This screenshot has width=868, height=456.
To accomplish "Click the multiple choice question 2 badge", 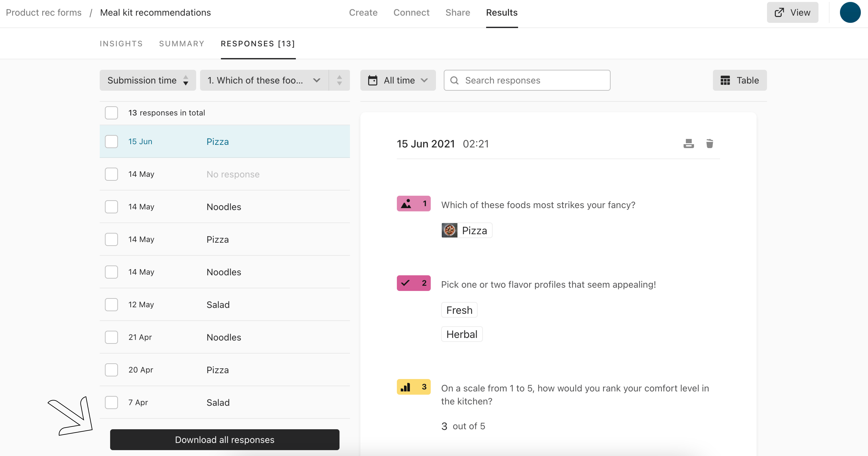I will [x=413, y=283].
